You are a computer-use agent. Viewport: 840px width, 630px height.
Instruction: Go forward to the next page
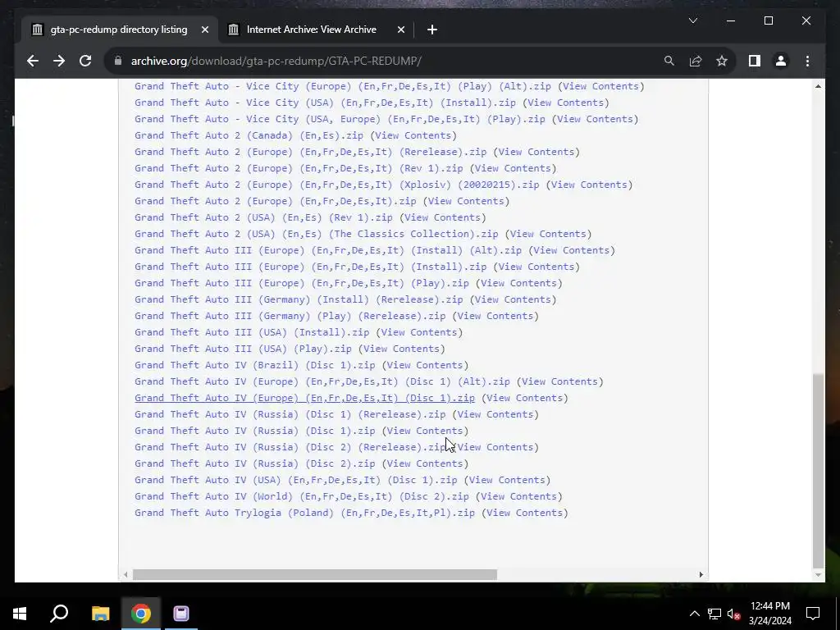click(x=59, y=61)
